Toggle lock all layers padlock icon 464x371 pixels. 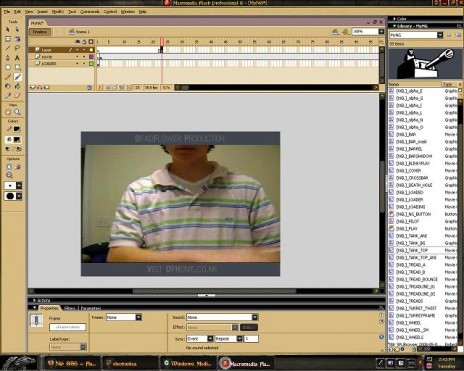tap(84, 42)
